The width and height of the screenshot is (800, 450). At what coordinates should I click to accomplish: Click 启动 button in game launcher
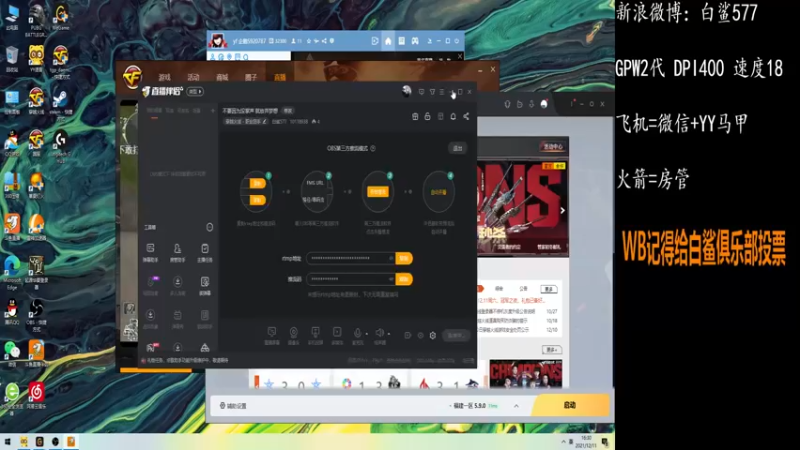(570, 405)
